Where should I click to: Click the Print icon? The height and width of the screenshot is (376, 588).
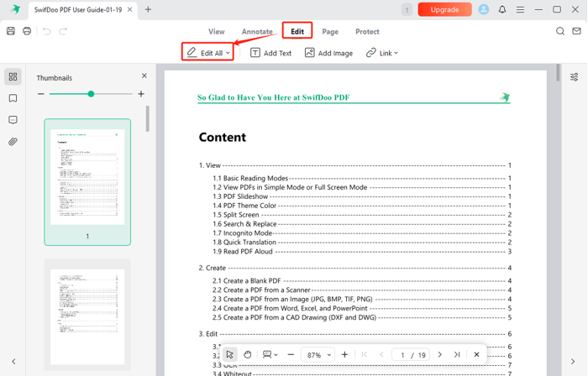click(x=27, y=31)
